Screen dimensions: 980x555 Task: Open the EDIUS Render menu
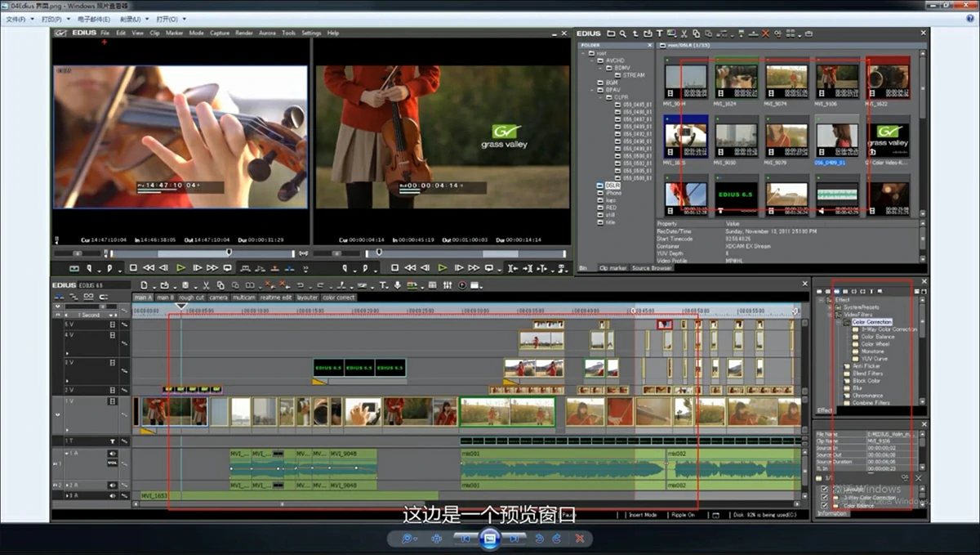(244, 34)
